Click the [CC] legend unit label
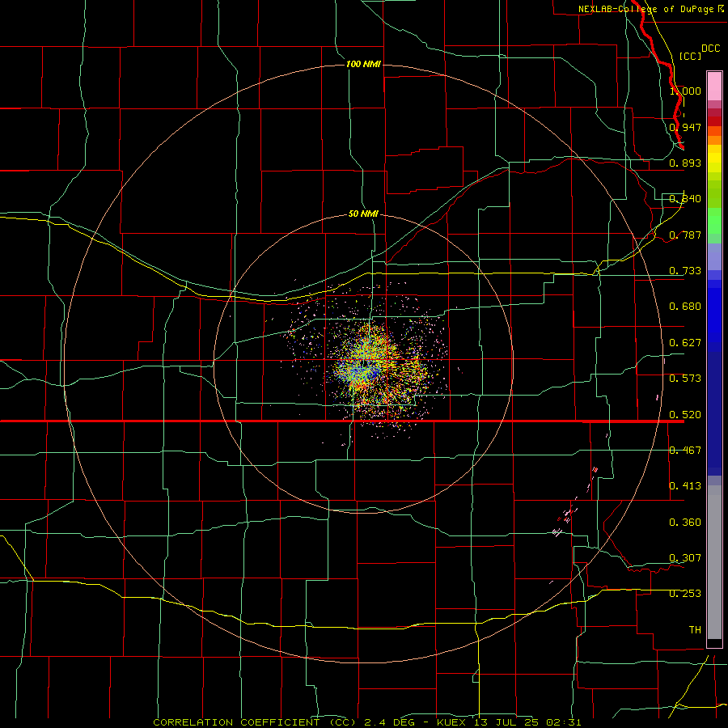 coord(690,56)
